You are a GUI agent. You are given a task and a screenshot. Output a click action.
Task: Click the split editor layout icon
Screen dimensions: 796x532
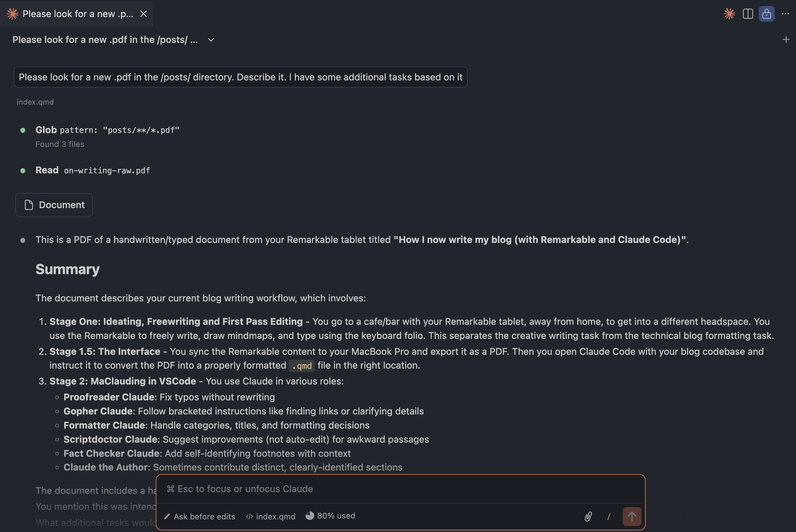(748, 14)
